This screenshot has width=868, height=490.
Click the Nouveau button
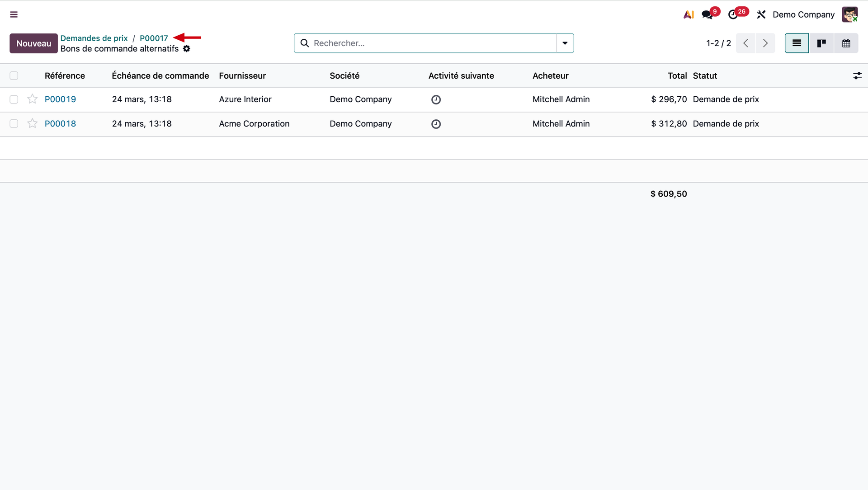33,43
